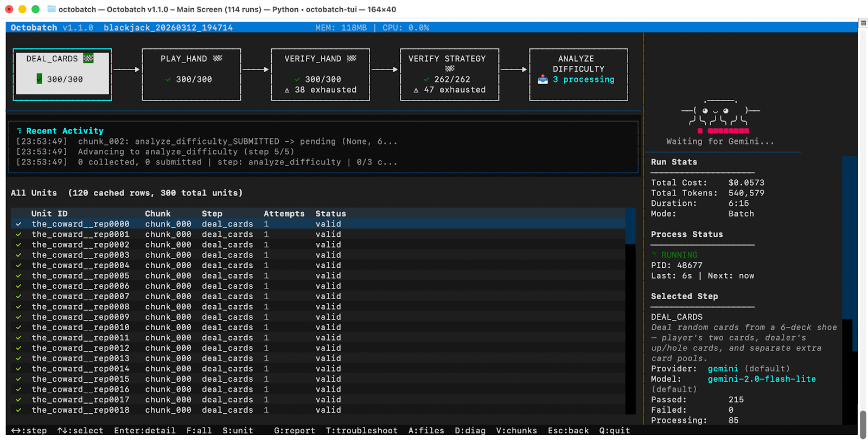868x441 pixels.
Task: Click the warning triangle beside 47 exhausted
Action: [x=416, y=90]
